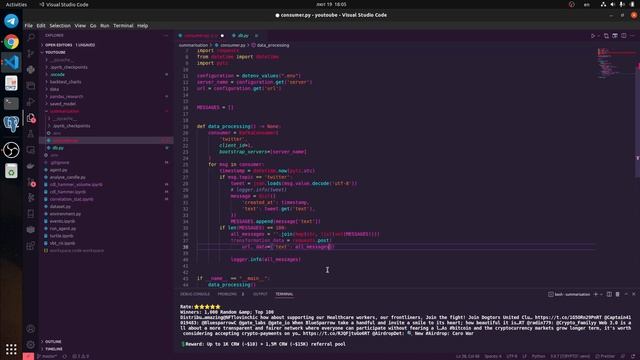Screen dimensions: 640x360
Task: Switch to the DEBUG CONSOLE panel tab
Action: (x=195, y=294)
